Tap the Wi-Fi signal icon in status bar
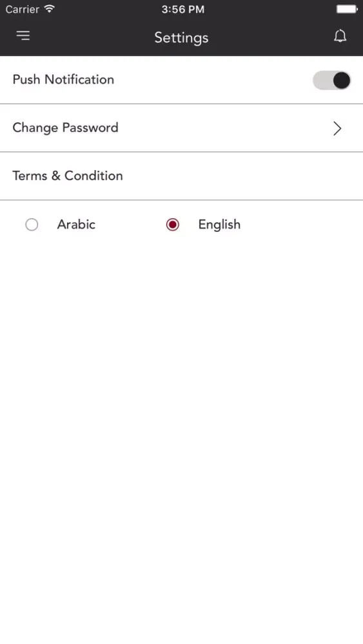 coord(50,9)
